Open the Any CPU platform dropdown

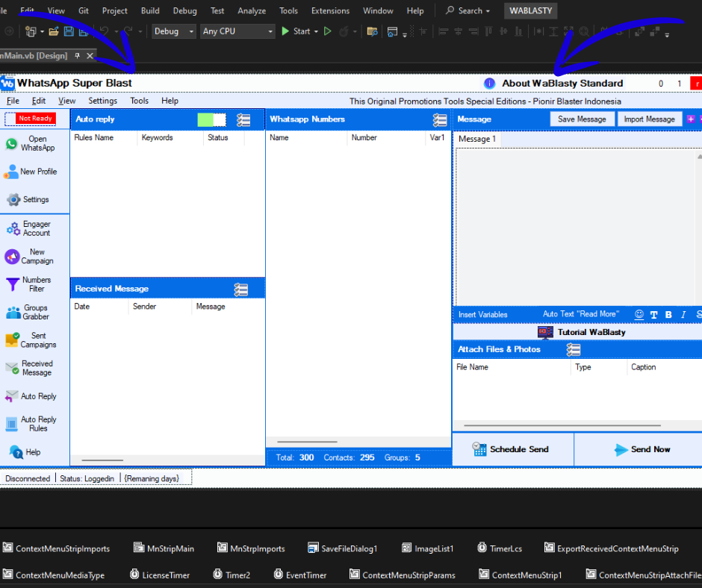tap(237, 31)
